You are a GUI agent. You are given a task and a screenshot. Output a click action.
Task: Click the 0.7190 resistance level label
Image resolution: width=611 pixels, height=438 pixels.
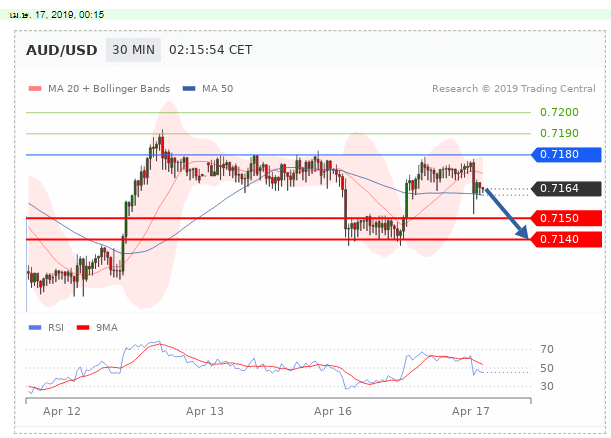(x=559, y=133)
